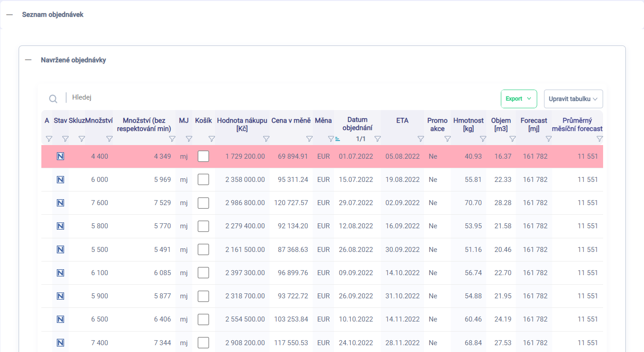Check Košík box for the 01.07.2022 order
Viewport: 644px width, 352px height.
pyautogui.click(x=203, y=156)
